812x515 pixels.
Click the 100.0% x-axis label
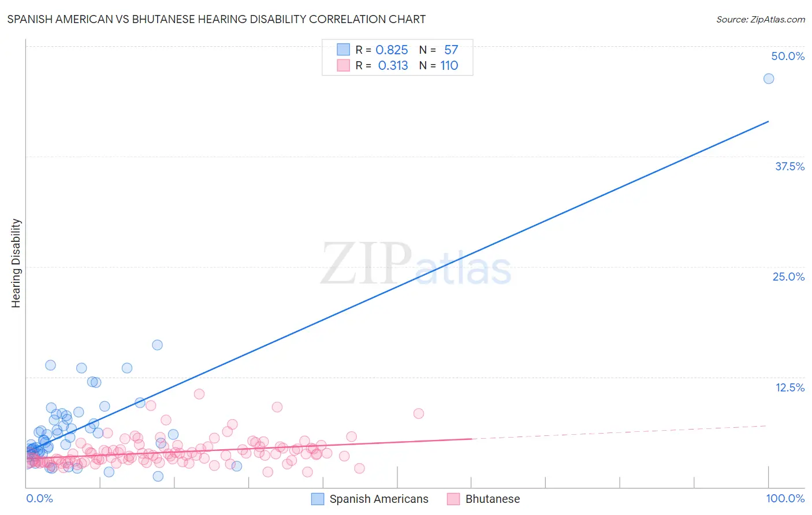pyautogui.click(x=785, y=498)
